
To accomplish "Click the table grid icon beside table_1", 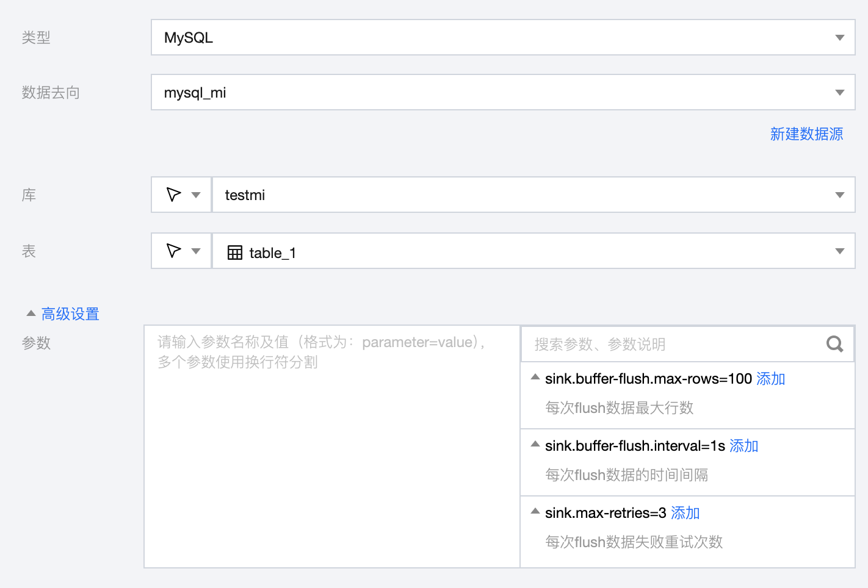I will pos(235,253).
